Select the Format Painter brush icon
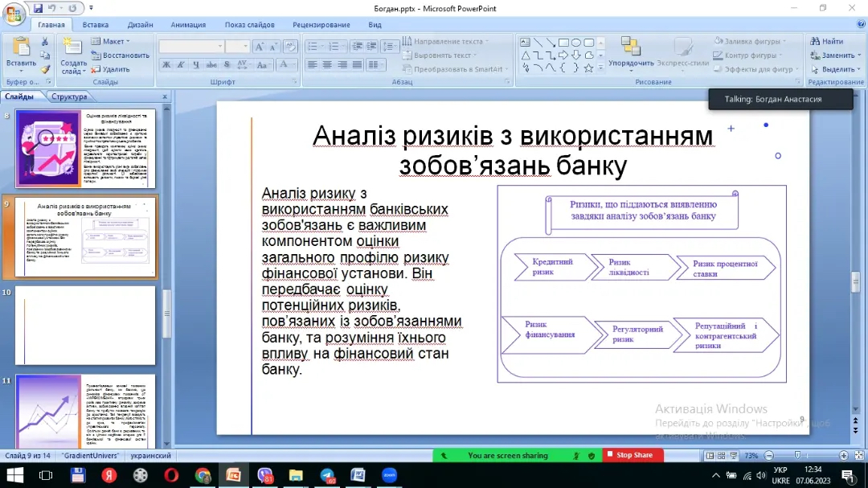868x488 pixels. pyautogui.click(x=46, y=69)
